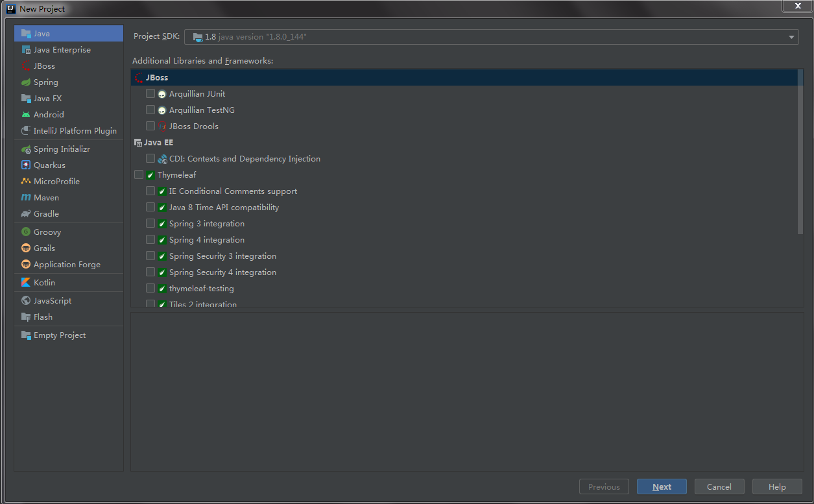Screen dimensions: 814x504
Task: Click the JavaScript globe icon
Action: click(26, 300)
